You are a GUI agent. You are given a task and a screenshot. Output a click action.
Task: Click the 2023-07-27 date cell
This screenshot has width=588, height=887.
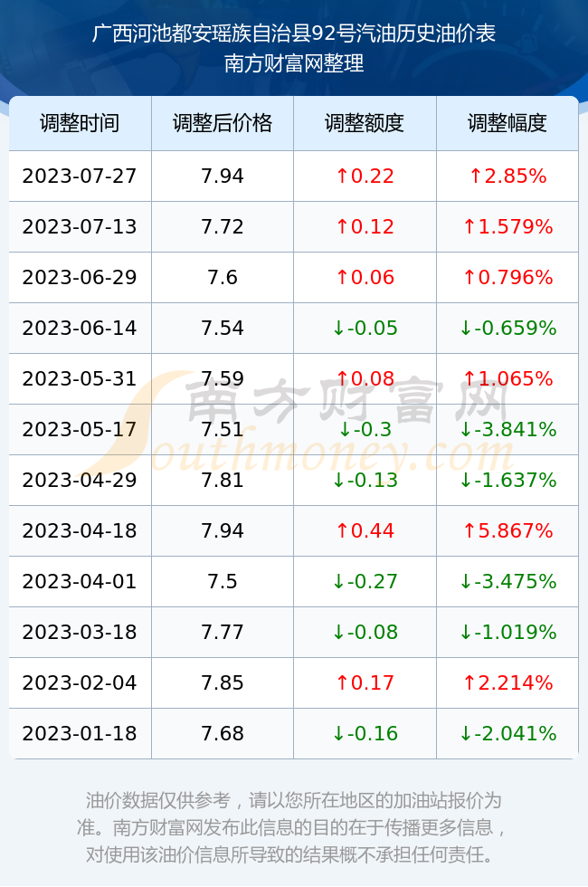80,176
